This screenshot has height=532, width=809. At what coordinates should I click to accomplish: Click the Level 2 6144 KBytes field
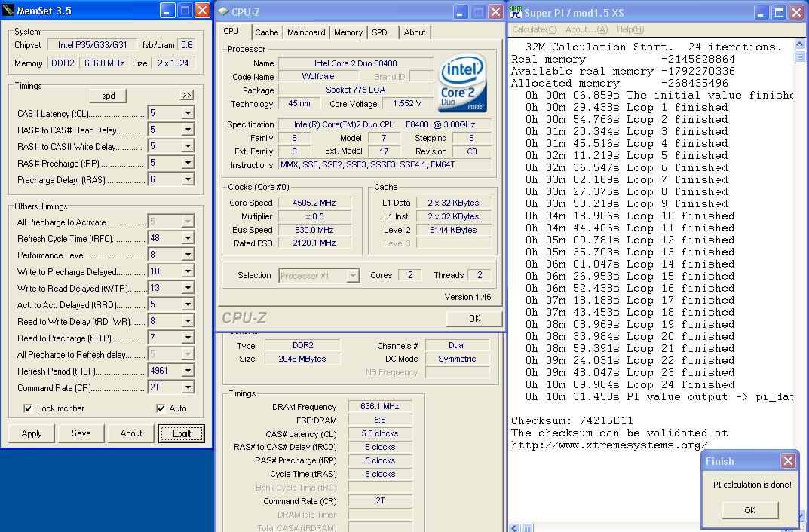click(454, 230)
